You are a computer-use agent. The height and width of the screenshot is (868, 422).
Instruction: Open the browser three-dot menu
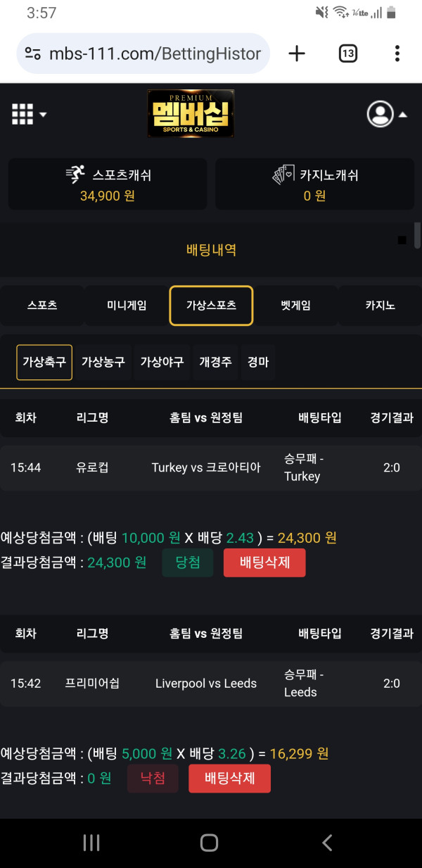pos(397,53)
